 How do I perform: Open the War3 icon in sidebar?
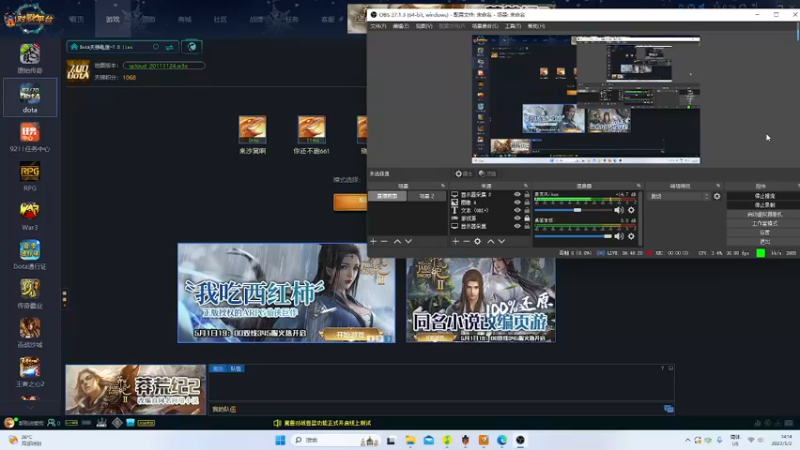pyautogui.click(x=30, y=215)
